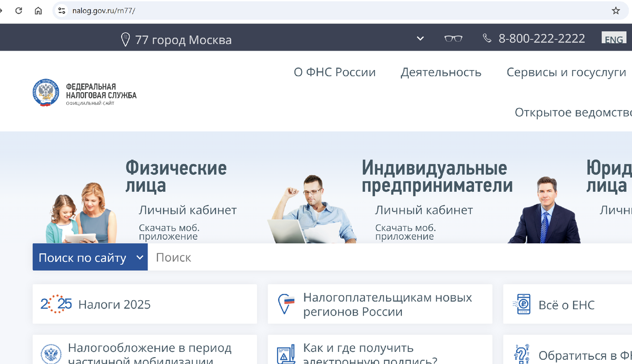Screen dimensions: 632x364
Task: Download mobile app for Индивидуальные предприниматели
Action: tap(406, 232)
